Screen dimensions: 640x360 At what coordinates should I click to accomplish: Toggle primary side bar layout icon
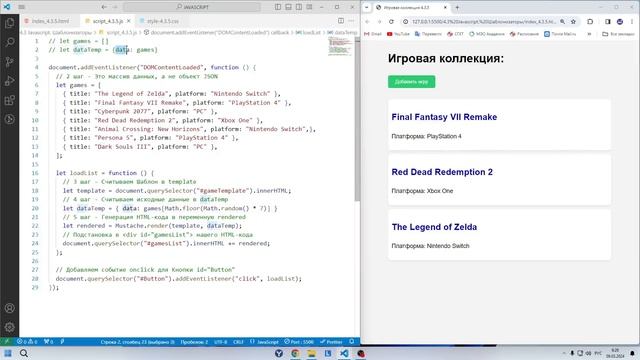278,7
